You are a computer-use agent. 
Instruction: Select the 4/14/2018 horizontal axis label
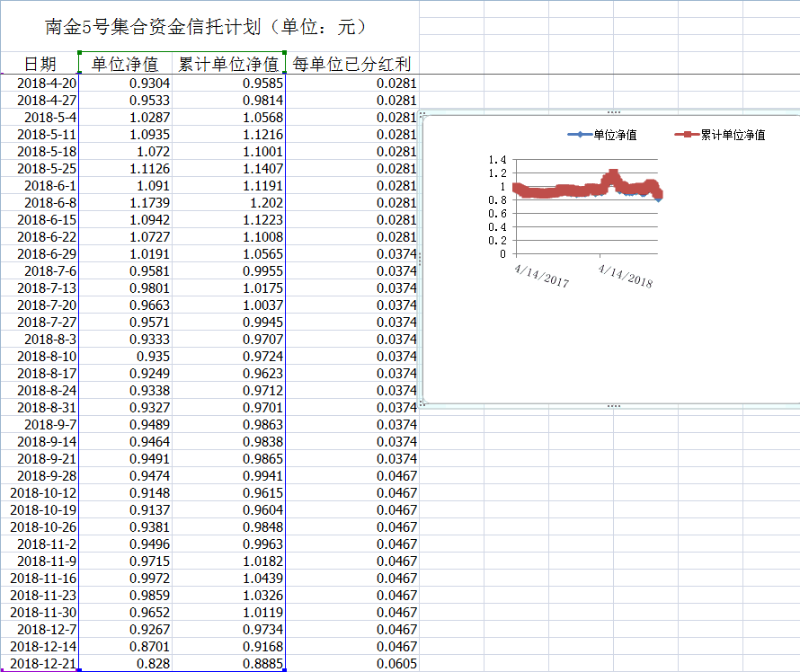point(626,277)
